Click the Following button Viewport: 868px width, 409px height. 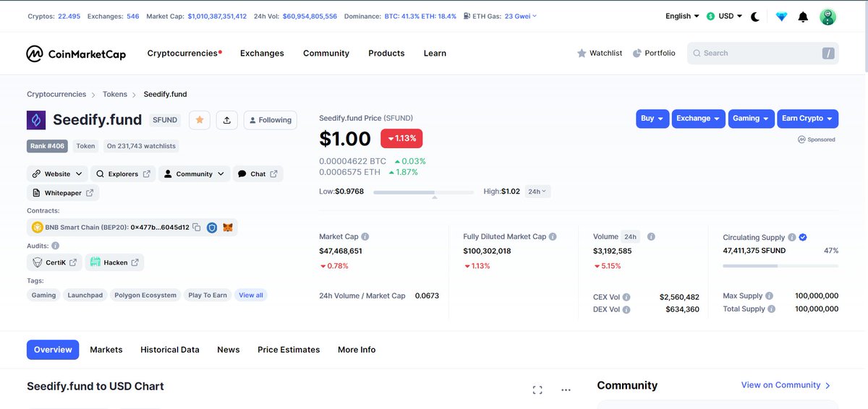pyautogui.click(x=271, y=120)
